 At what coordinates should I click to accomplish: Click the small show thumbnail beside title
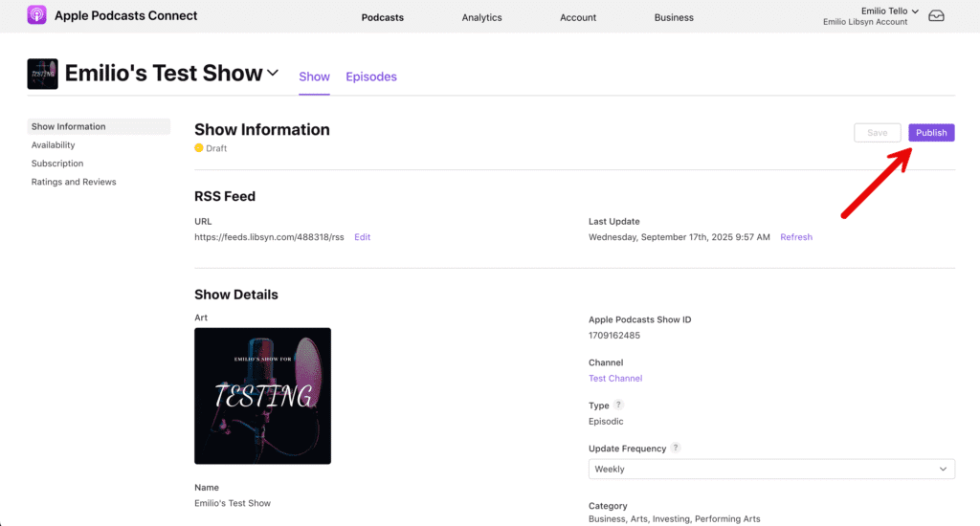point(42,74)
